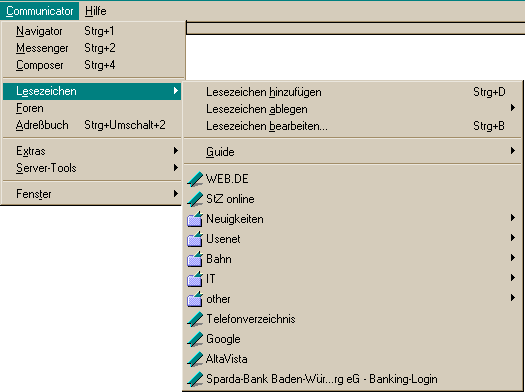Click the Usenet folder icon
525x392 pixels.
click(x=195, y=239)
